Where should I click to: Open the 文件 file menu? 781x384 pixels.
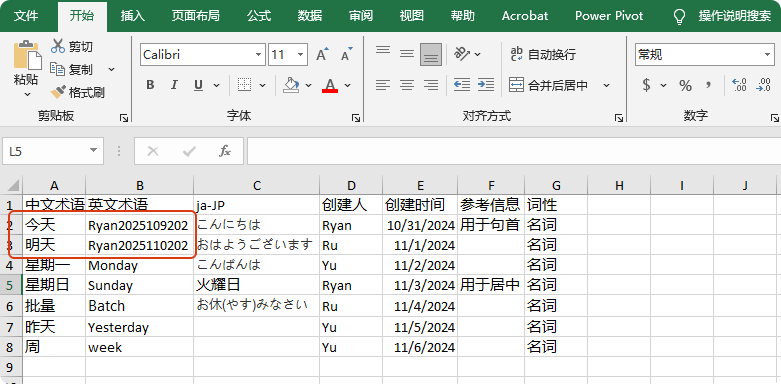[x=26, y=16]
